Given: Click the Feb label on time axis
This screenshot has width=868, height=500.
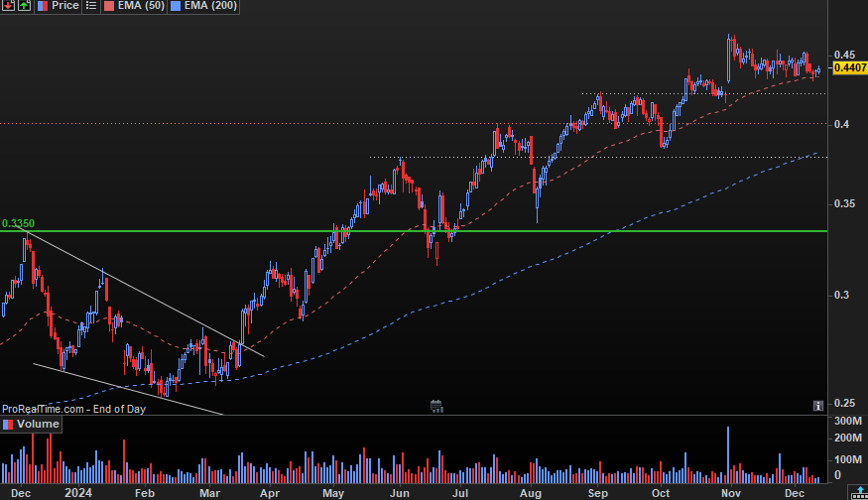Looking at the screenshot, I should [145, 493].
